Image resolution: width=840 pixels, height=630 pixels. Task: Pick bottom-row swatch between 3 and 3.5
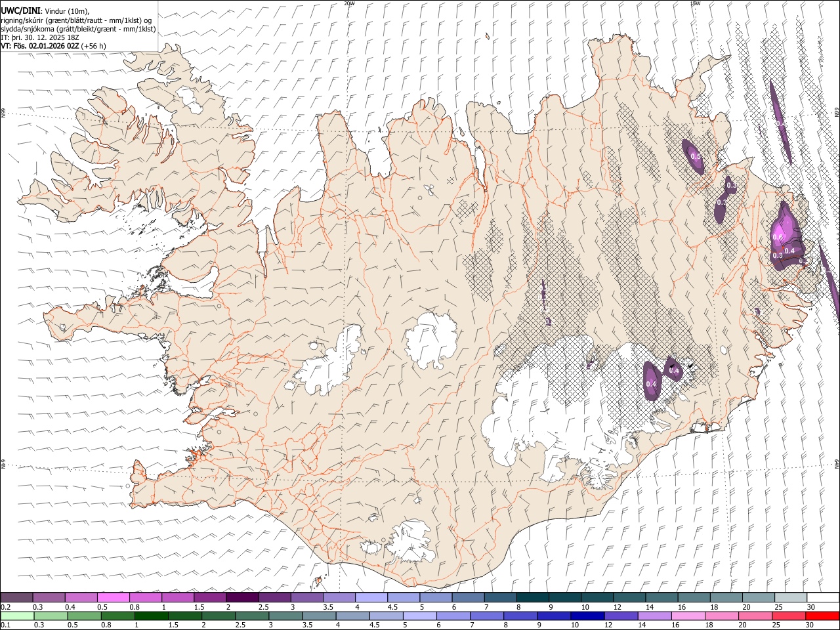(x=286, y=616)
